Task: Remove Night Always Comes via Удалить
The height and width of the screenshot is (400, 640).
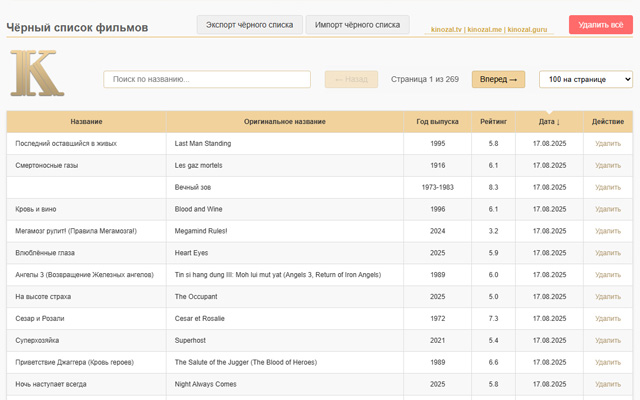Action: (x=608, y=384)
